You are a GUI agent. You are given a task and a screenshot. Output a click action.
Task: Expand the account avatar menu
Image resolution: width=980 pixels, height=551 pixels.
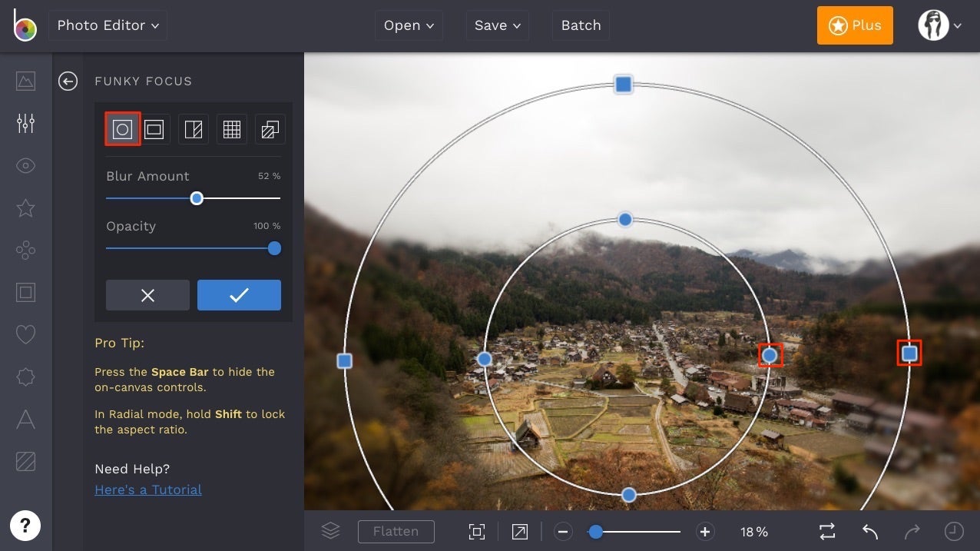coord(939,25)
